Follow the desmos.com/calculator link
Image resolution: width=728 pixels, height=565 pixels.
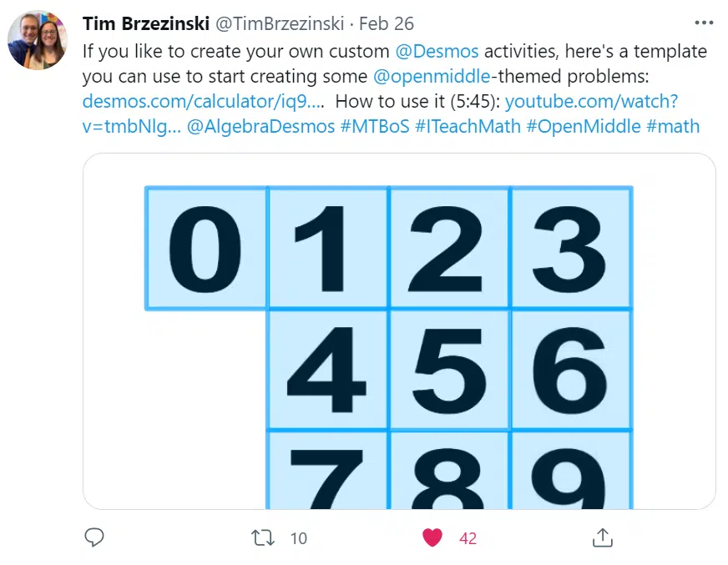click(203, 101)
